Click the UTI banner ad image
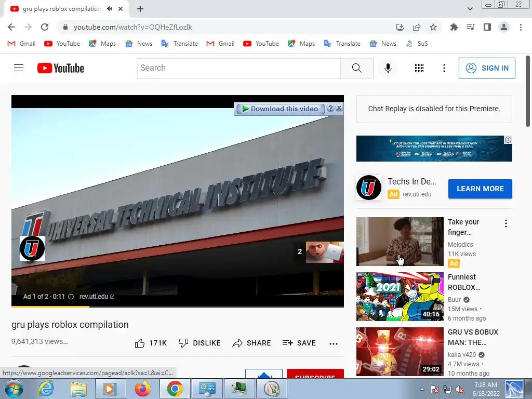 tap(434, 149)
